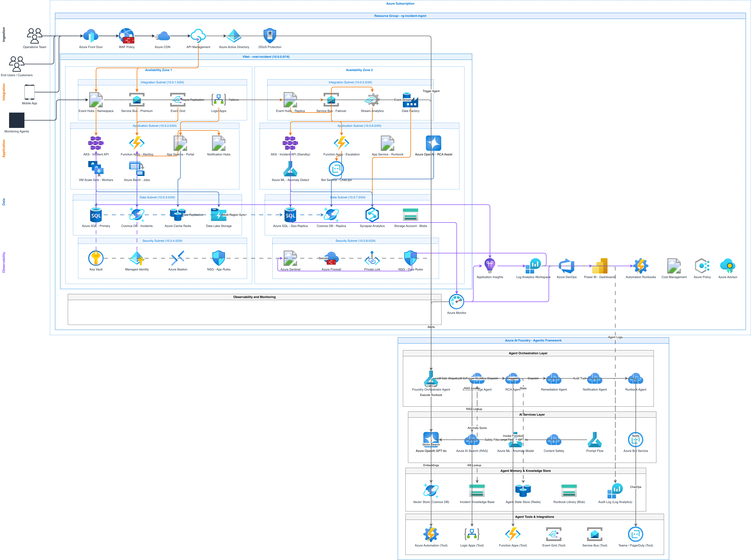751x560 pixels.
Task: Click the Application Insights lightbulb icon
Action: pyautogui.click(x=490, y=266)
